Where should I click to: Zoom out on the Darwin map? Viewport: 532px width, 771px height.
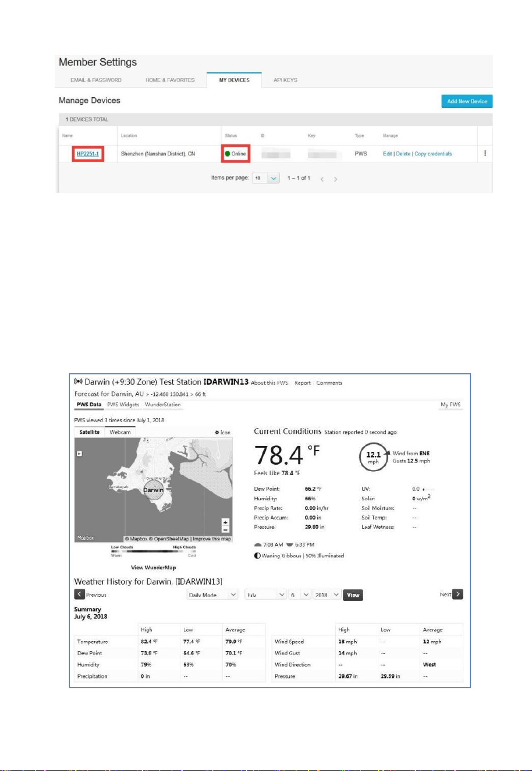225,529
